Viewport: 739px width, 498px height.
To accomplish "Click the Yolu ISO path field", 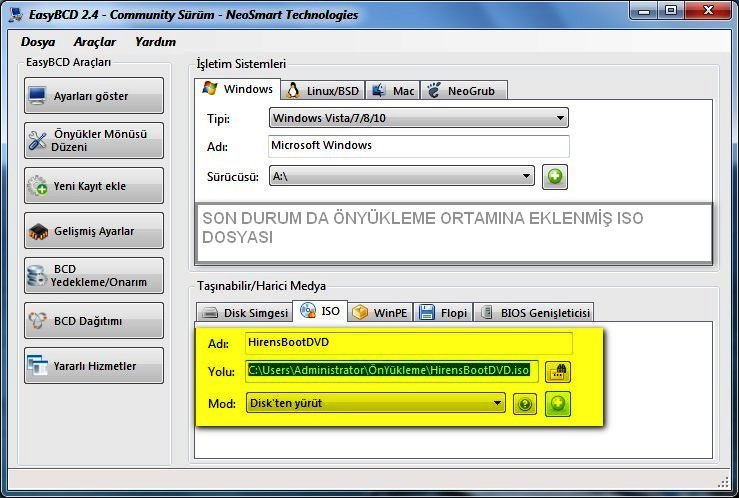I will [x=392, y=371].
